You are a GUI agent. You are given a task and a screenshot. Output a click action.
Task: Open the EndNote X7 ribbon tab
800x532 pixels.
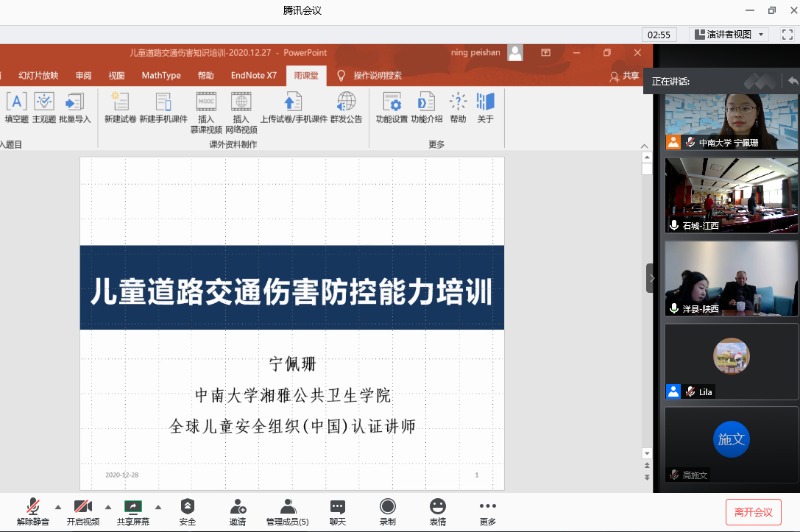254,75
